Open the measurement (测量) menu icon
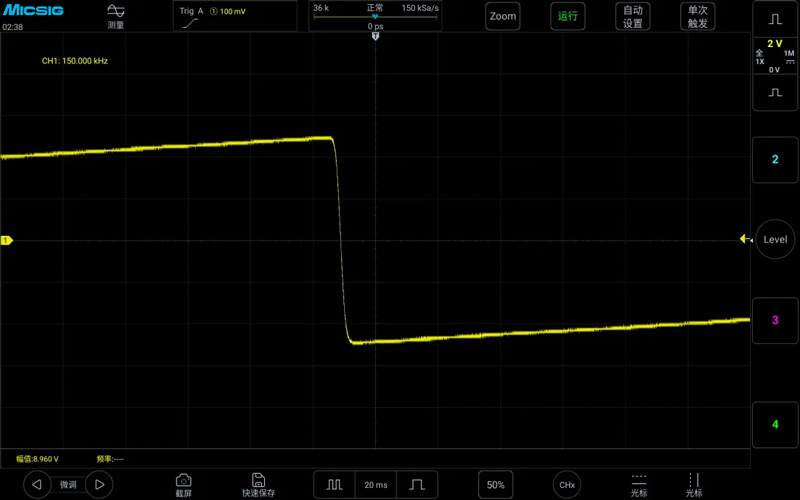800x500 pixels. [x=116, y=16]
